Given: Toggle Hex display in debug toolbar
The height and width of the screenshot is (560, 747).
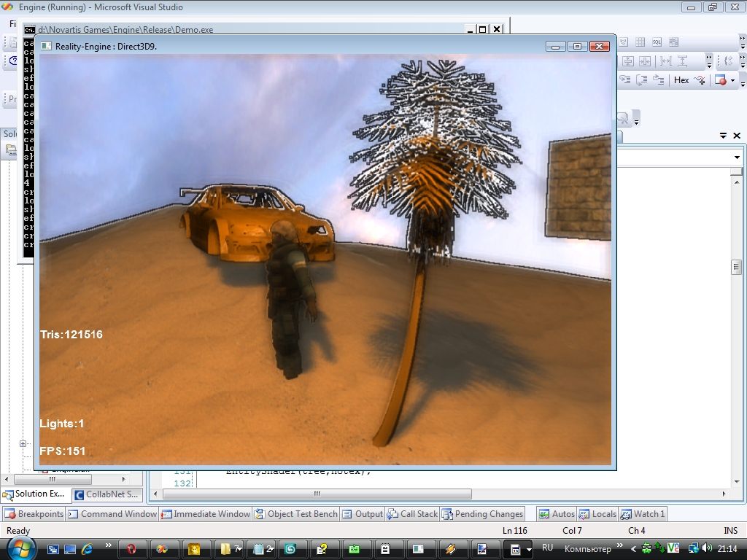Looking at the screenshot, I should [681, 80].
